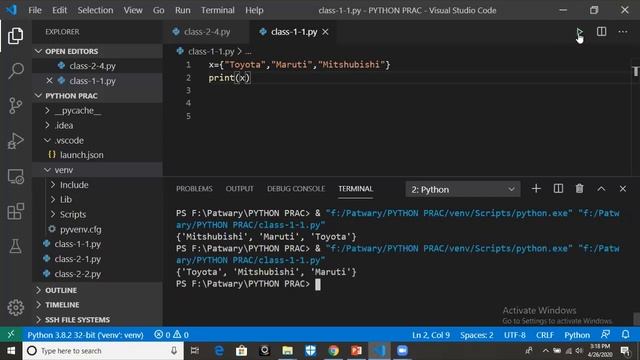This screenshot has width=640, height=360.
Task: Open the Selection menu
Action: click(95, 10)
